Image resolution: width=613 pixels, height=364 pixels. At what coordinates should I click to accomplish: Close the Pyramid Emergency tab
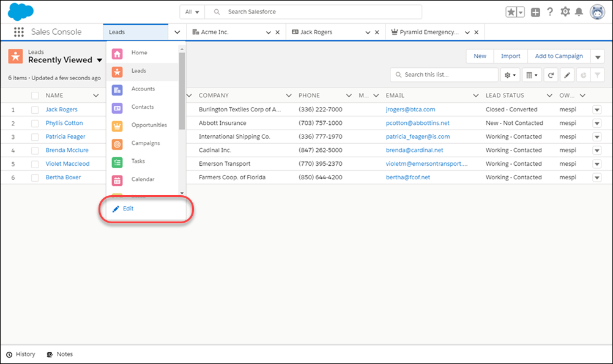476,32
